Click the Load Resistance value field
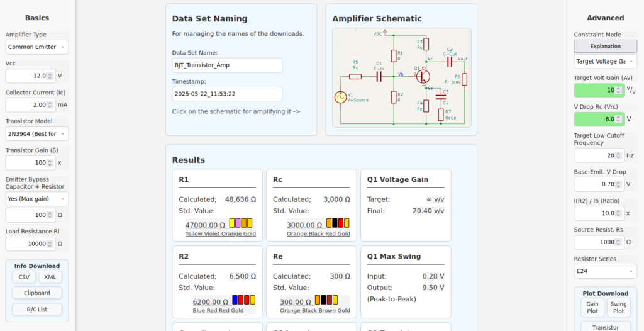The height and width of the screenshot is (331, 644). 31,244
